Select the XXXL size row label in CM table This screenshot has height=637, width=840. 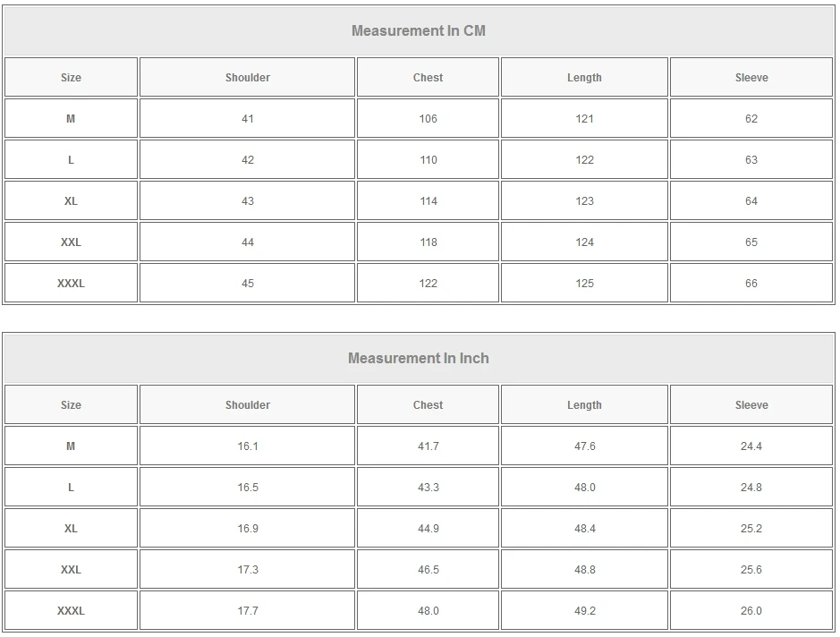coord(71,284)
